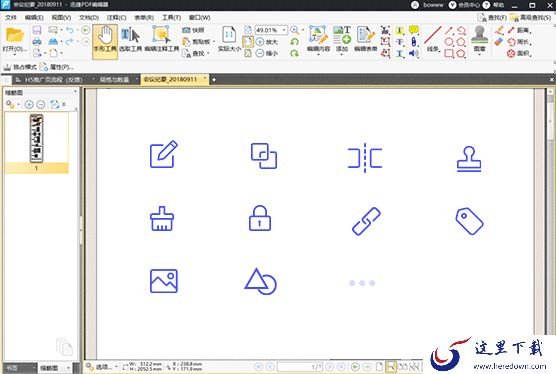Image resolution: width=556 pixels, height=374 pixels.
Task: Enable 独占模式 exclusive mode
Action: pyautogui.click(x=20, y=67)
